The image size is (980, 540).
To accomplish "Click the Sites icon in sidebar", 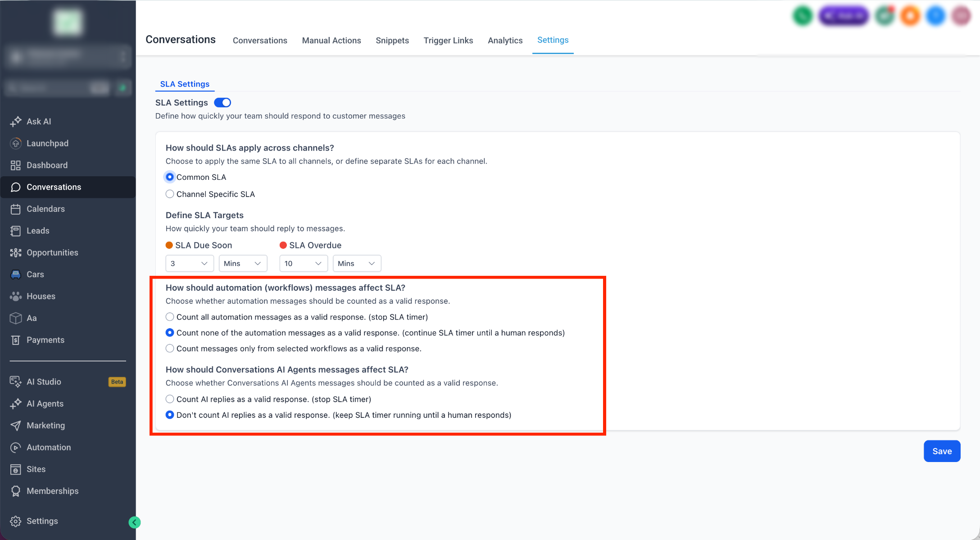I will pyautogui.click(x=16, y=469).
